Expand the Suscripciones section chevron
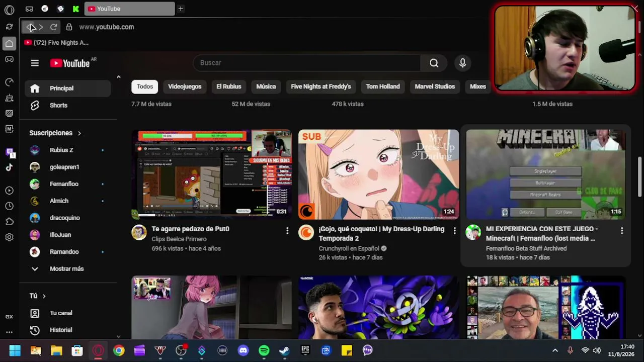Screen dimensions: 644x362 click(79, 133)
